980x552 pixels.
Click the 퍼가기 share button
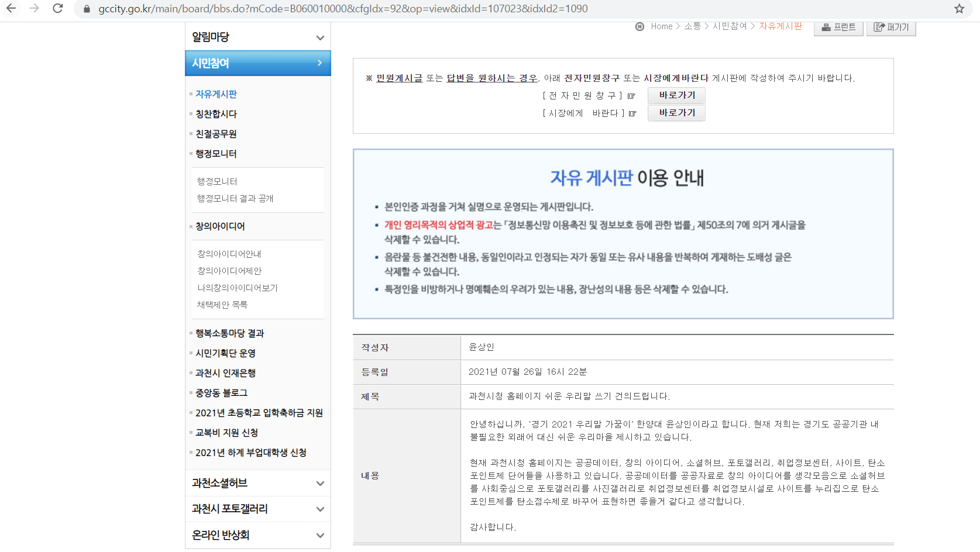890,27
